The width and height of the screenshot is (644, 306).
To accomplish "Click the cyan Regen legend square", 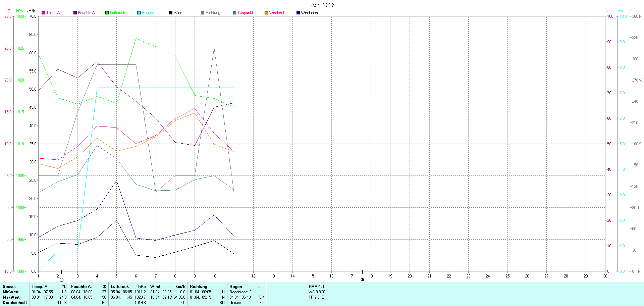I will pyautogui.click(x=139, y=13).
